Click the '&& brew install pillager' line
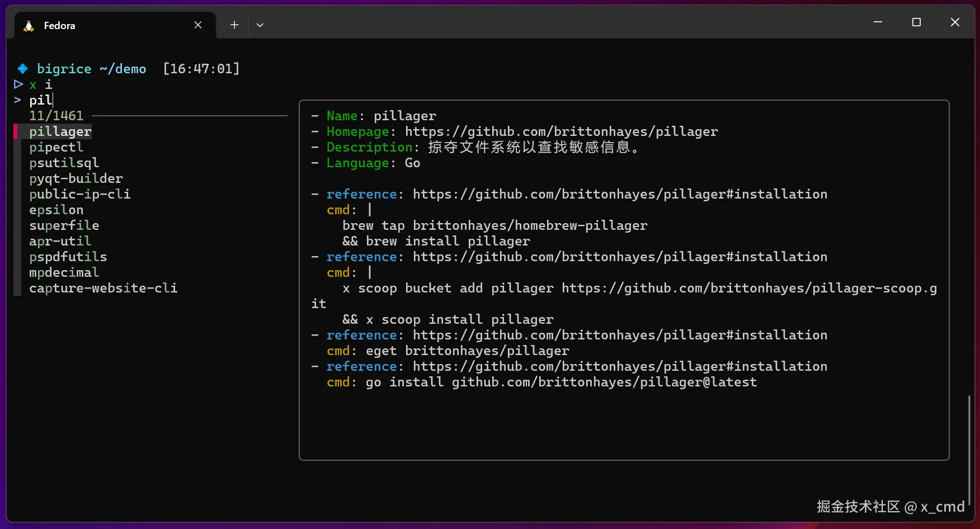The height and width of the screenshot is (529, 980). (x=436, y=241)
